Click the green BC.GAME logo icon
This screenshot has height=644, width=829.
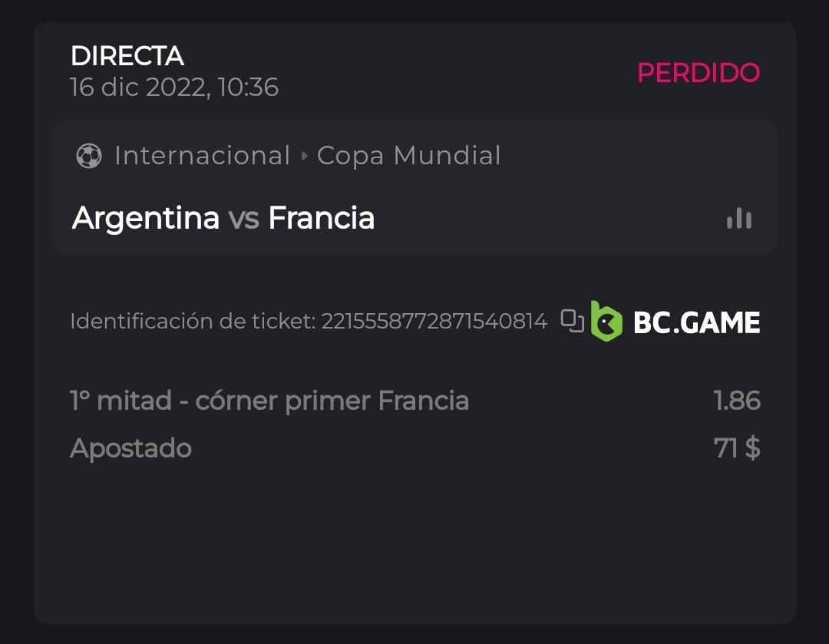(606, 322)
